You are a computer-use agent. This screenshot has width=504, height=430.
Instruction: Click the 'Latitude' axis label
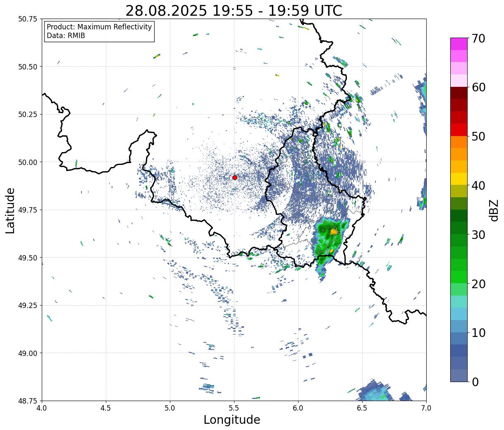10,210
